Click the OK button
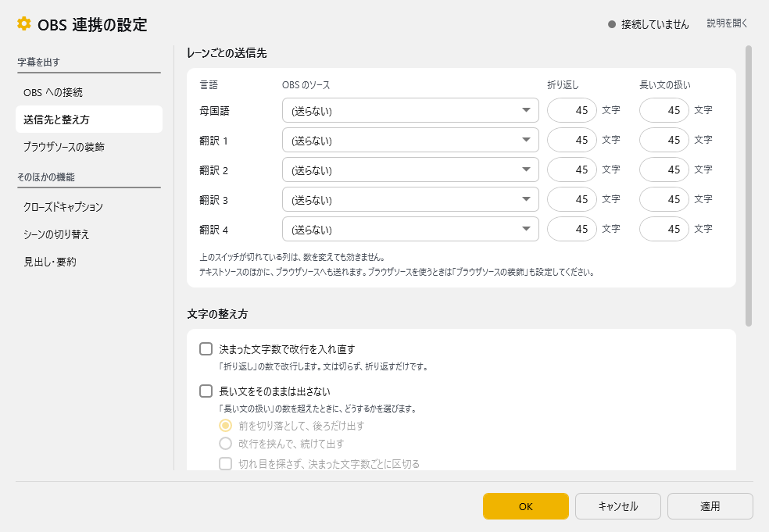Screen dimensions: 769x532 (526, 506)
